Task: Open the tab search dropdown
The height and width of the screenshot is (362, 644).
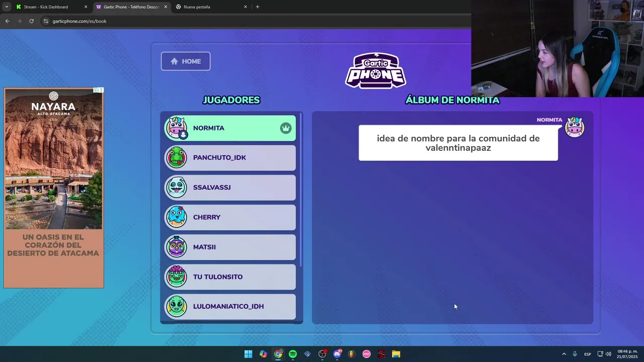Action: point(7,7)
